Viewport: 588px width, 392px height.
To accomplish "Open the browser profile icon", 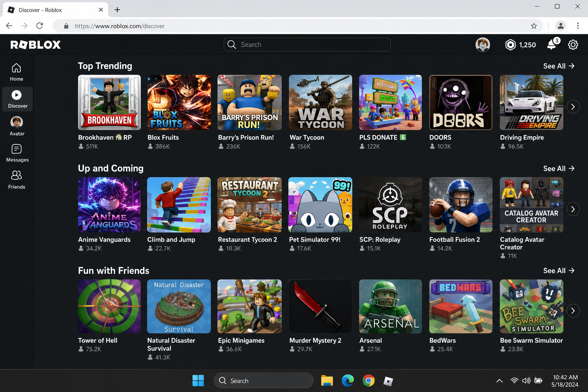I will [561, 26].
